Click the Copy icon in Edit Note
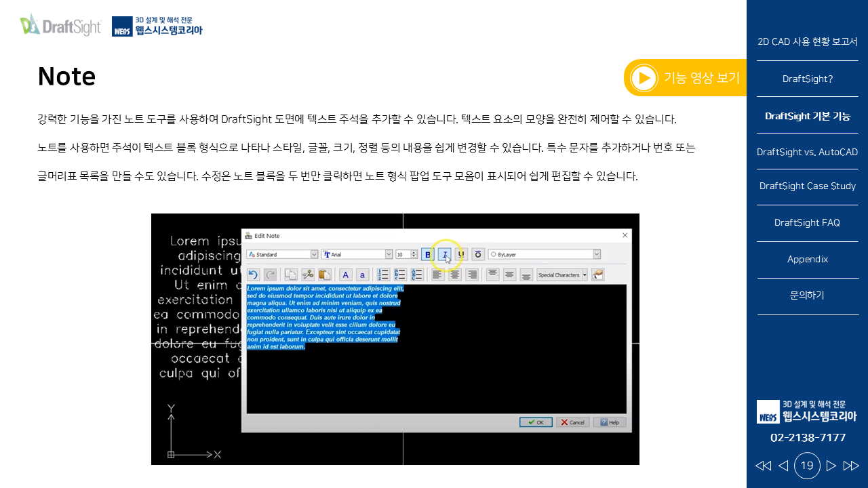Screen dimensions: 868x488 click(291, 274)
